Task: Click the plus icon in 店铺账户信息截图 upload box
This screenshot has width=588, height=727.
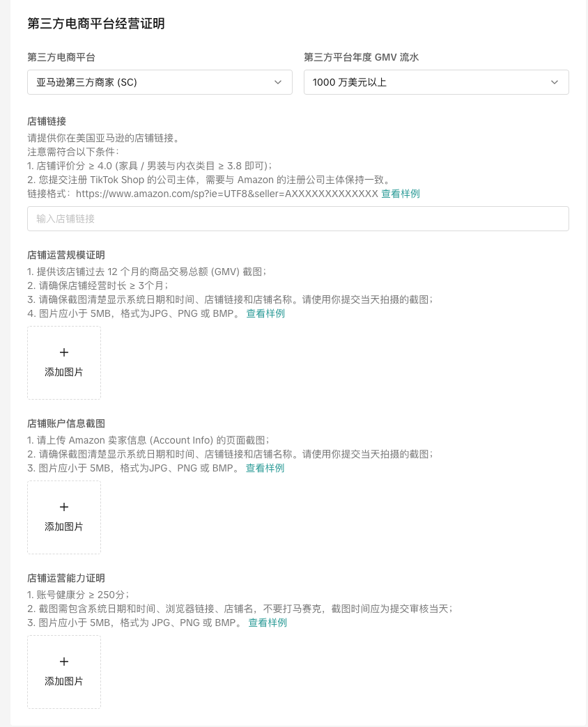Action: click(x=64, y=507)
